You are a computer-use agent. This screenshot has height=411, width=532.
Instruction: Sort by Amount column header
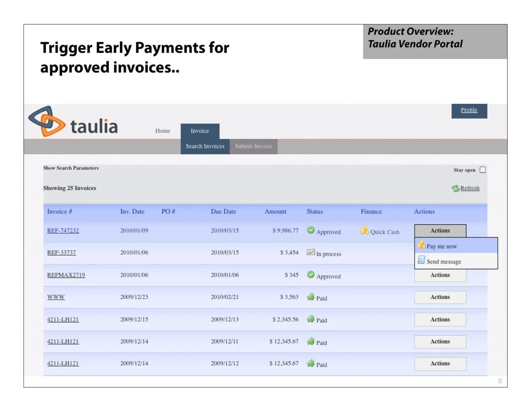click(x=275, y=212)
